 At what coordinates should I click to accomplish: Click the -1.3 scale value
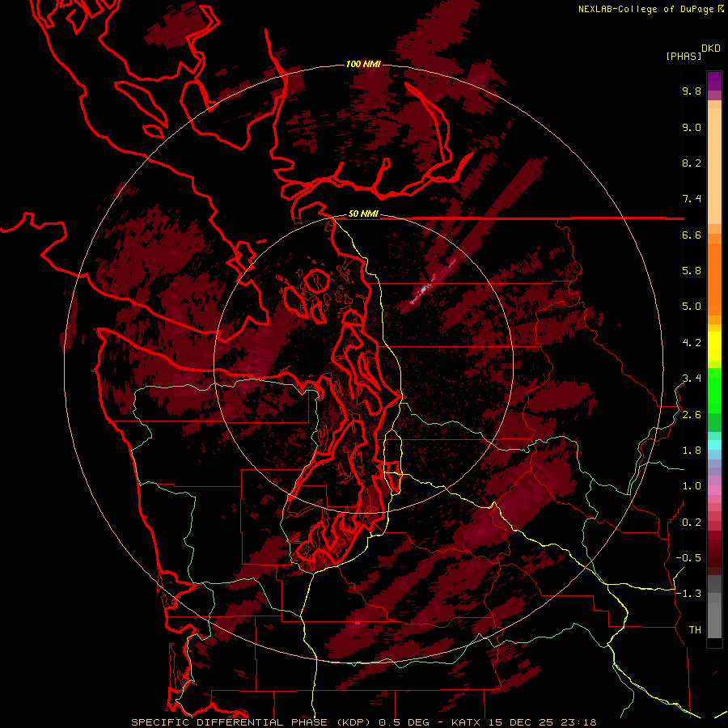tap(688, 594)
